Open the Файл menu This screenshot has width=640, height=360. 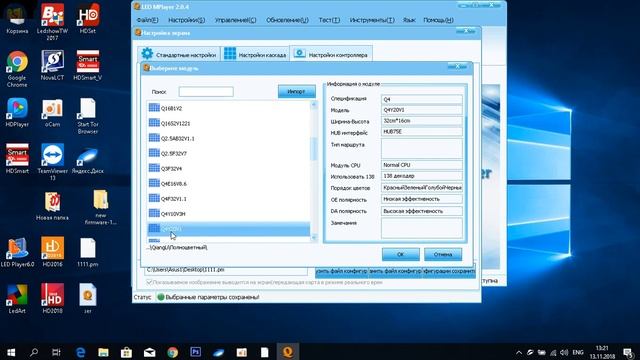[x=147, y=20]
